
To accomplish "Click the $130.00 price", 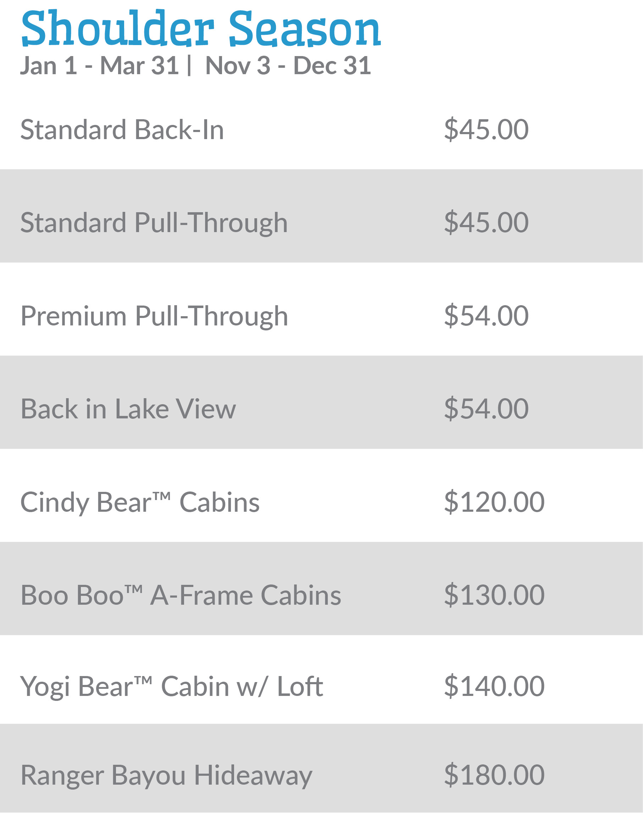I will pos(494,595).
